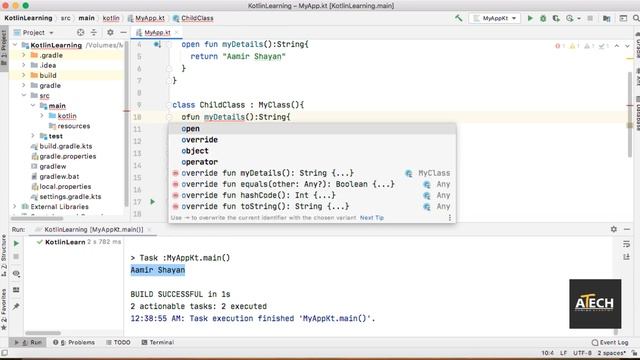Click the run gutter arrow at line 17
This screenshot has height=360, width=640.
[x=152, y=202]
